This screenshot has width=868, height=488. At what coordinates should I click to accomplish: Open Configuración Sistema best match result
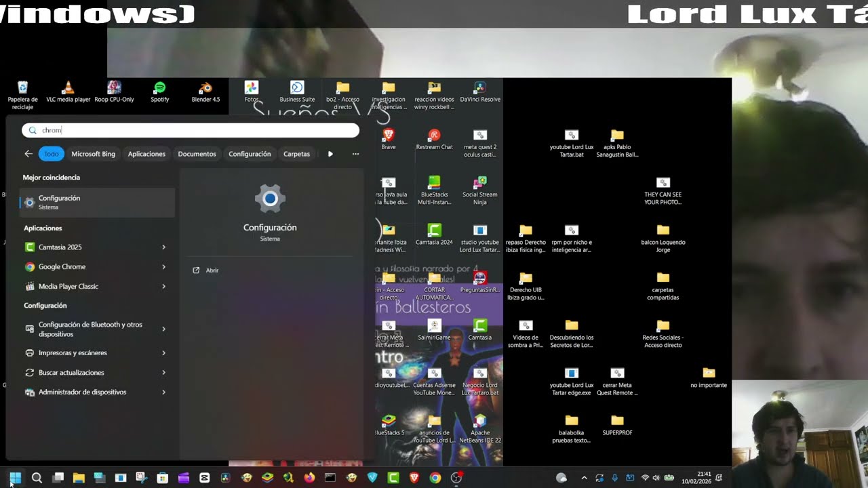coord(97,202)
